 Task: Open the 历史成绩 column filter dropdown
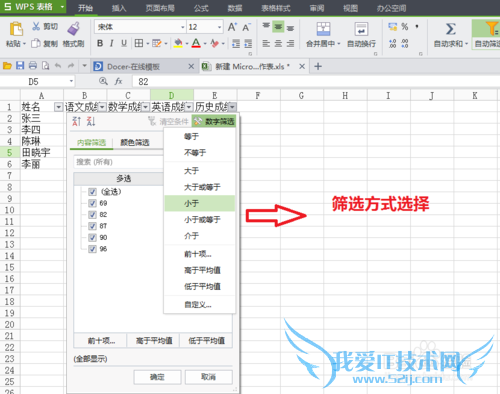(232, 107)
